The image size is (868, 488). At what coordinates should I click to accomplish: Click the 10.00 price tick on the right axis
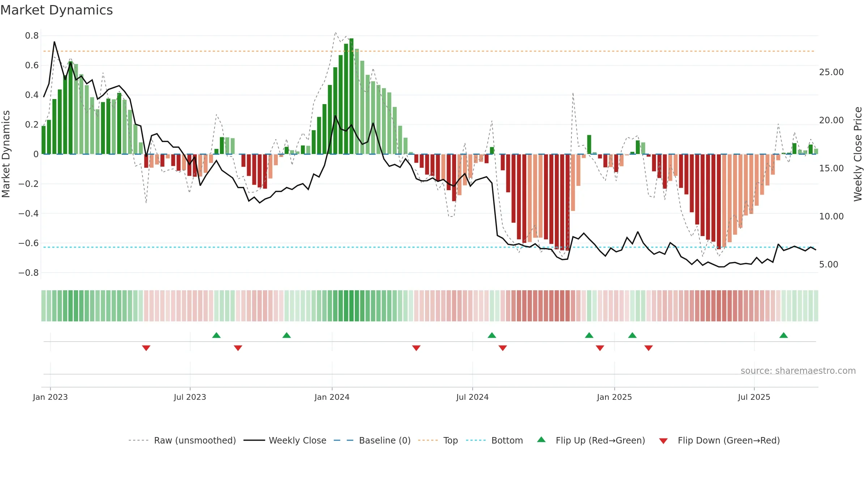[831, 217]
